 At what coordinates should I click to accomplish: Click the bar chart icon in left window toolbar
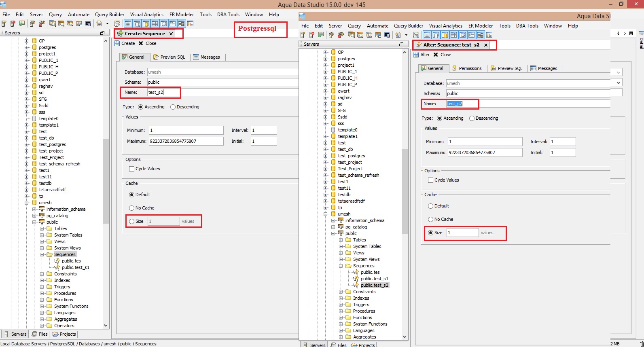click(x=190, y=23)
